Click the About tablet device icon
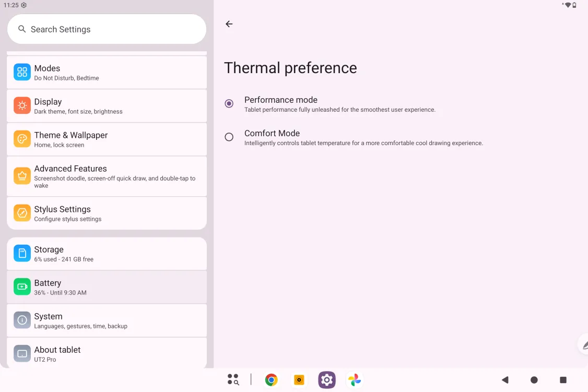588x392 pixels. point(22,353)
